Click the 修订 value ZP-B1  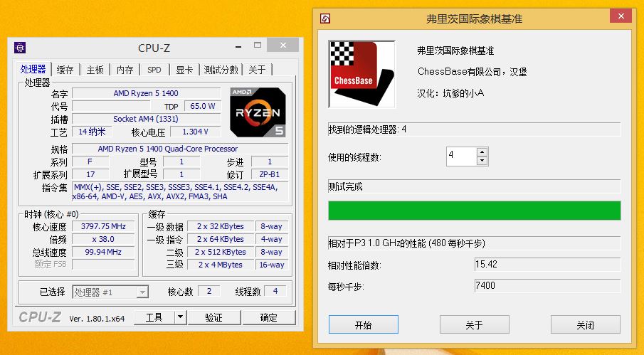(x=270, y=174)
